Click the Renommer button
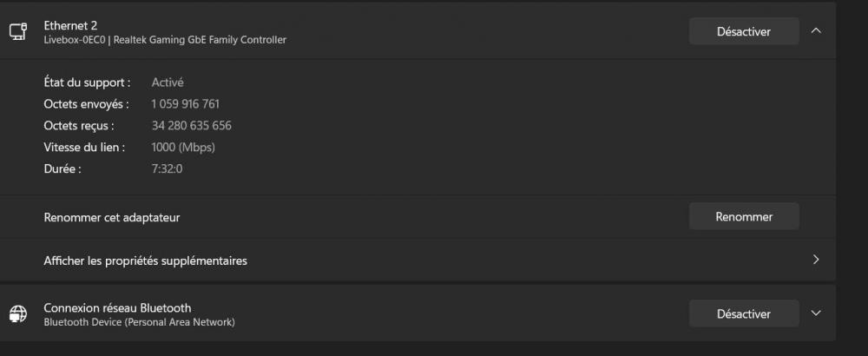The height and width of the screenshot is (356, 868). pos(744,216)
